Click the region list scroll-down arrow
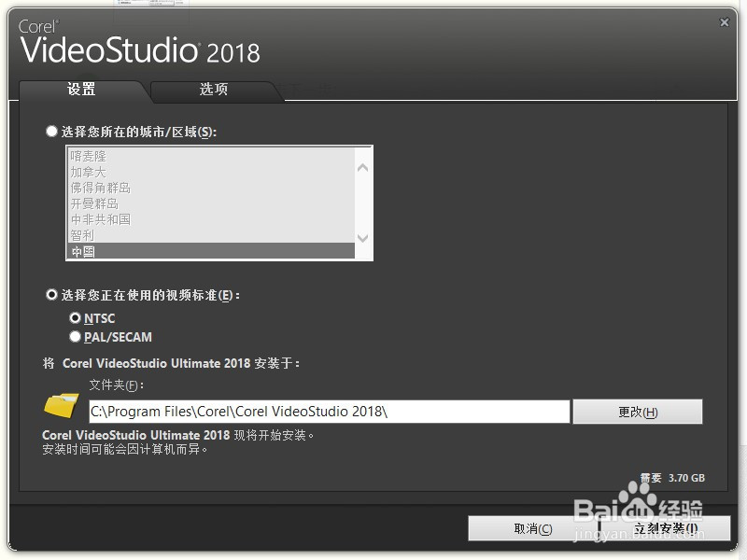The width and height of the screenshot is (747, 560). point(362,238)
